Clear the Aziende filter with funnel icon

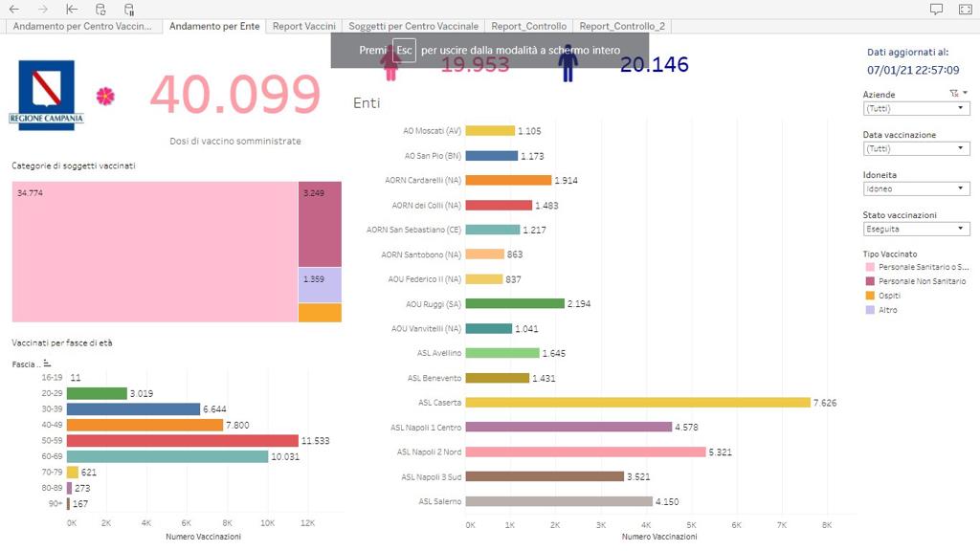click(x=953, y=94)
